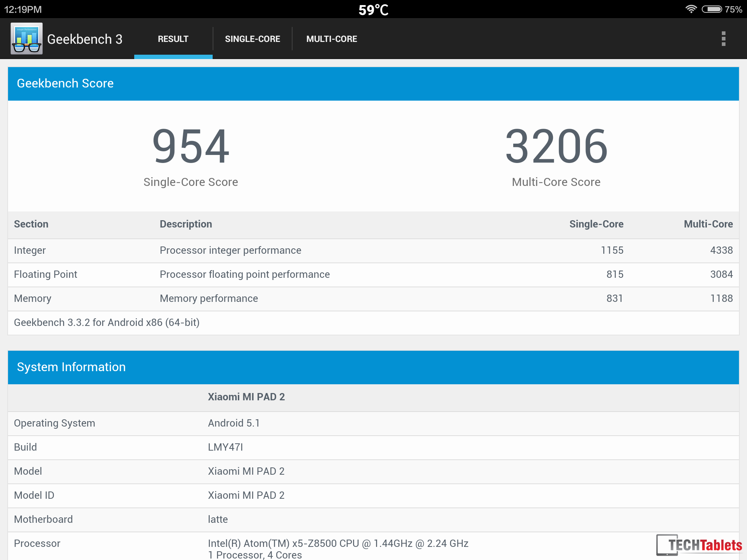Viewport: 747px width, 560px height.
Task: Tap the 3206 multi-core score
Action: click(556, 147)
